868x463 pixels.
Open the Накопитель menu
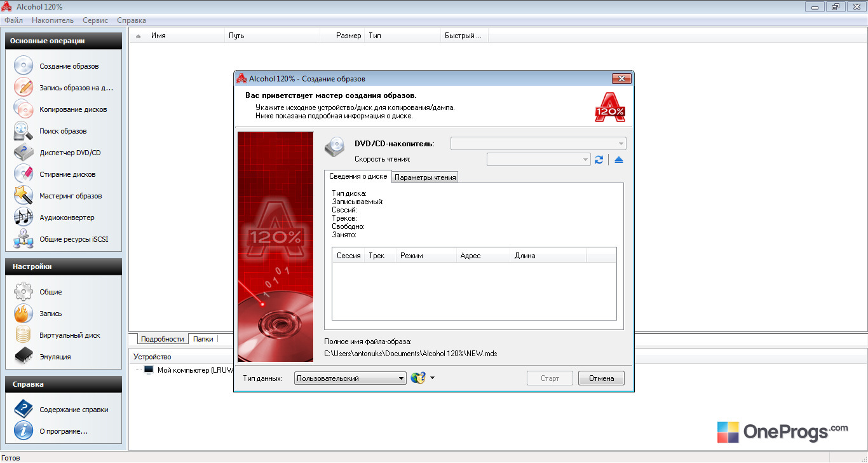53,20
